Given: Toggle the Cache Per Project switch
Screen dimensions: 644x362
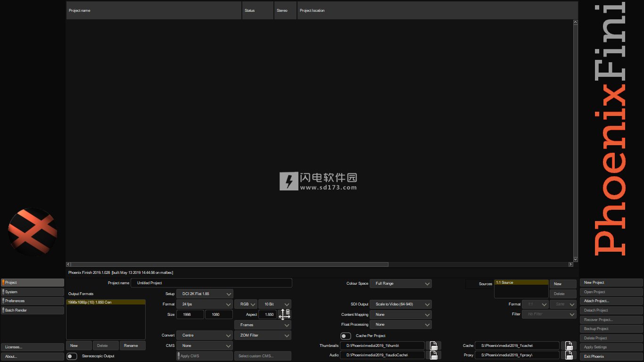Looking at the screenshot, I should [346, 336].
